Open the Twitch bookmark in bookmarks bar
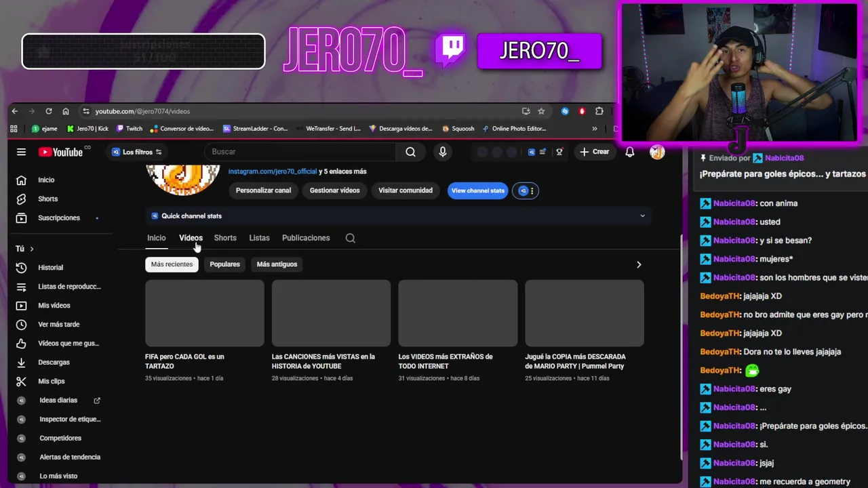 tap(130, 129)
